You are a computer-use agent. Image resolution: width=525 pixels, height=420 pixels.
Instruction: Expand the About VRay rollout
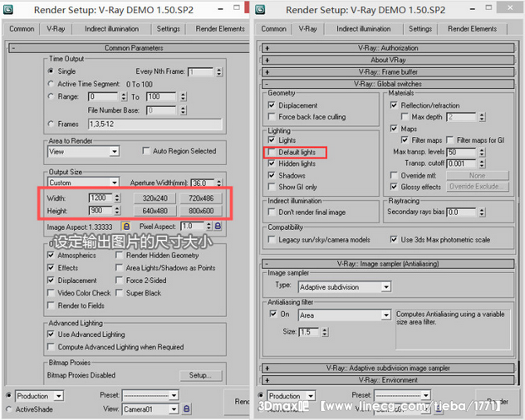pos(388,60)
